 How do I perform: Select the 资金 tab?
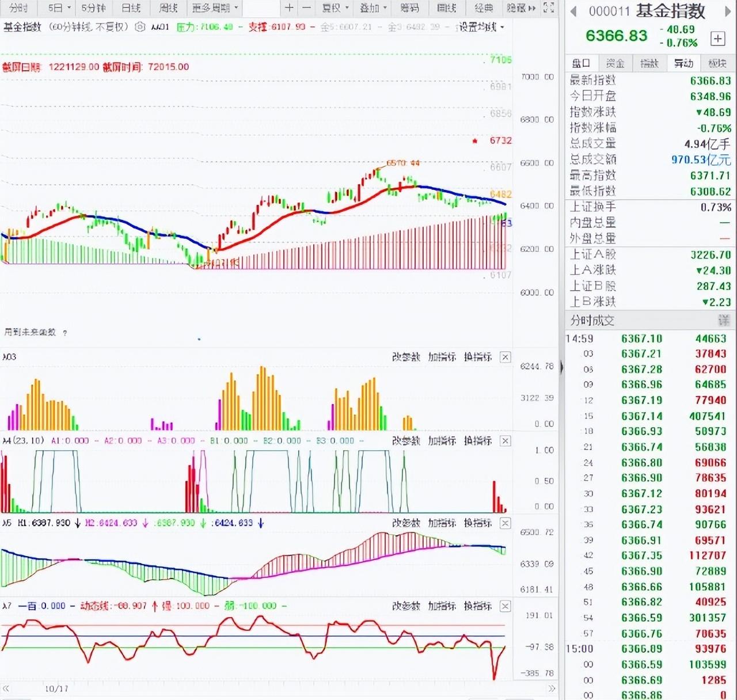click(615, 63)
